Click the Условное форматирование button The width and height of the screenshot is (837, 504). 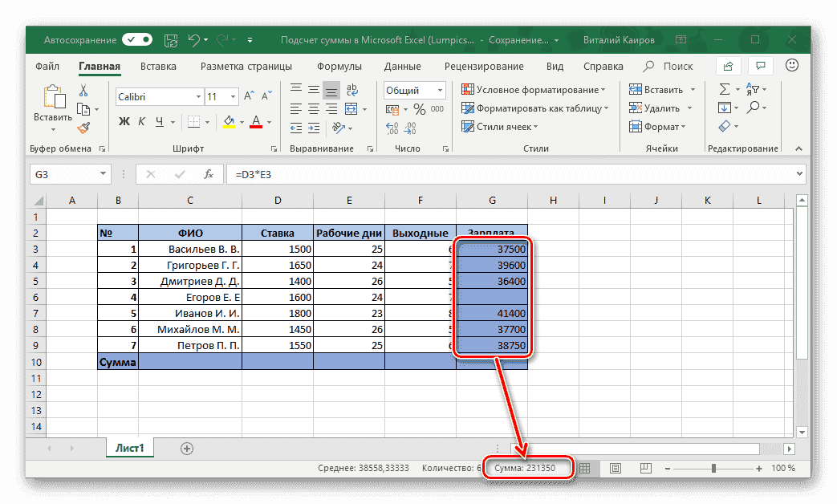526,90
